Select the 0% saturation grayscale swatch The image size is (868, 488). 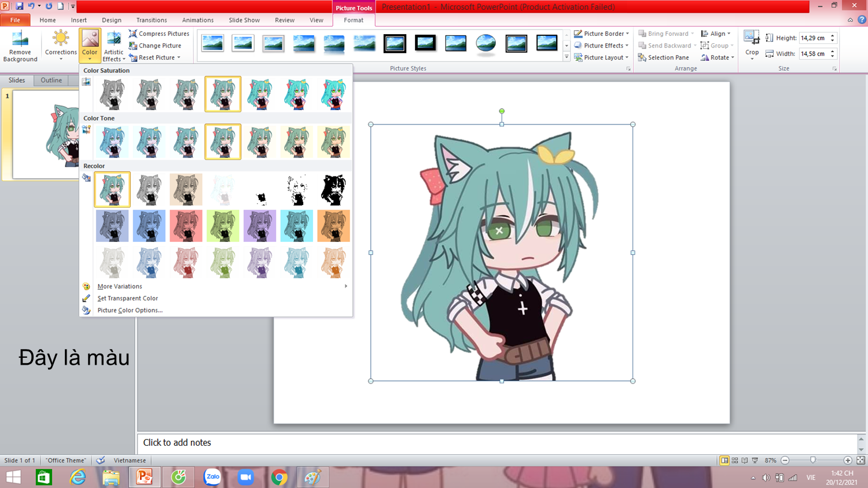coord(112,94)
